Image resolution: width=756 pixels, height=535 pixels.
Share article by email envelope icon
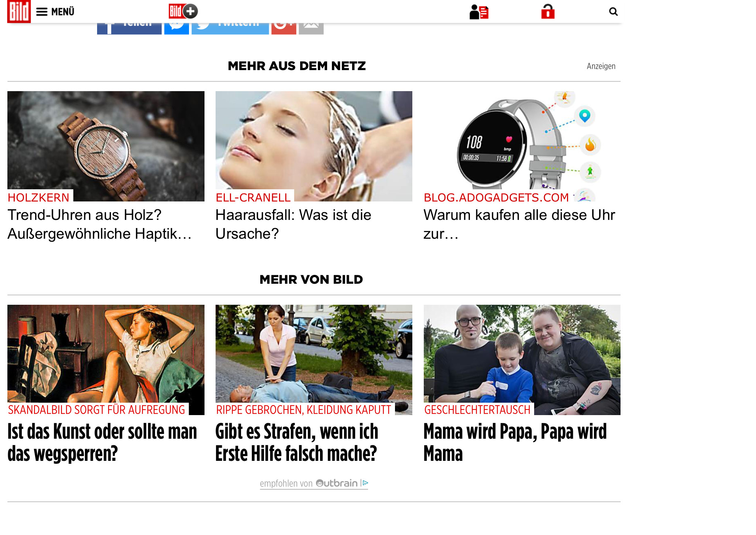click(311, 29)
